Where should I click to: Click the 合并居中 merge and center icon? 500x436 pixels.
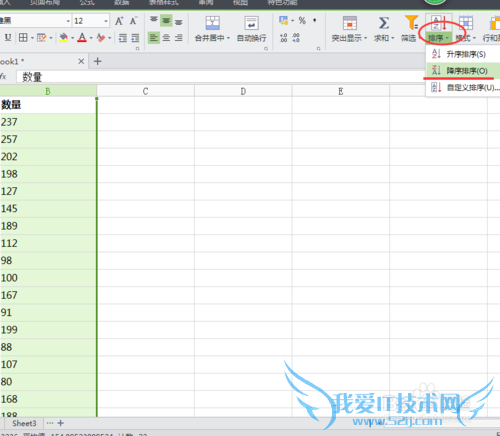(212, 23)
